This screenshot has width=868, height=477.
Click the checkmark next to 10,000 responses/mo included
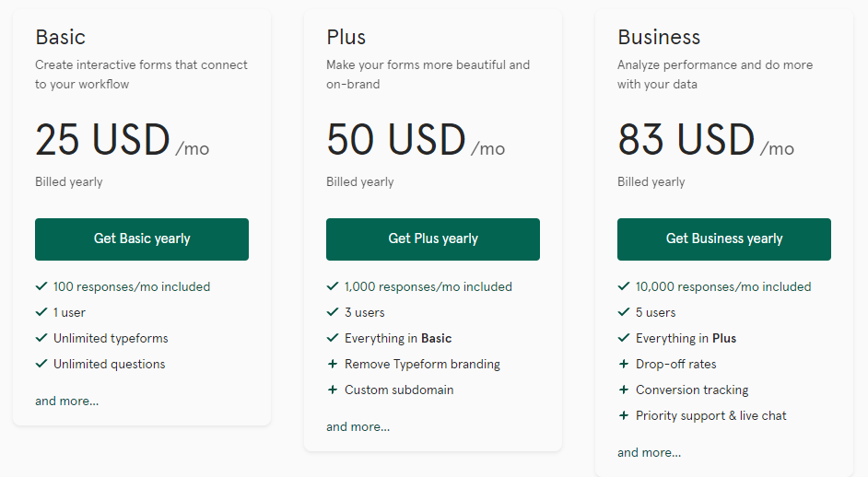(x=624, y=286)
